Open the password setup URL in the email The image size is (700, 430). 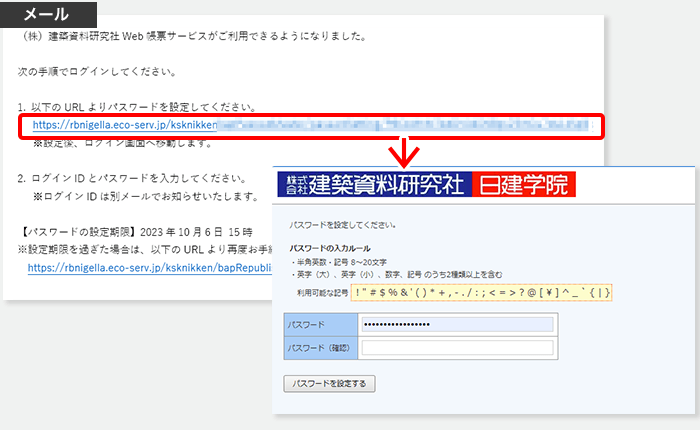click(x=312, y=125)
